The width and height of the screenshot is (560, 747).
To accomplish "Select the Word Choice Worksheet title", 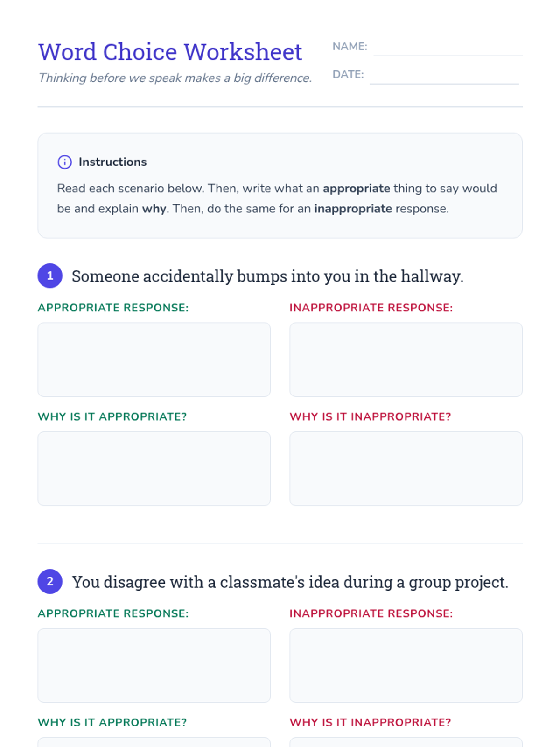I will pos(170,52).
